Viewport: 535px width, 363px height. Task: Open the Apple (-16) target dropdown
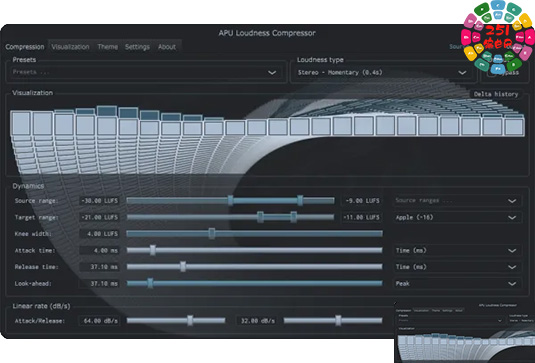pos(457,217)
